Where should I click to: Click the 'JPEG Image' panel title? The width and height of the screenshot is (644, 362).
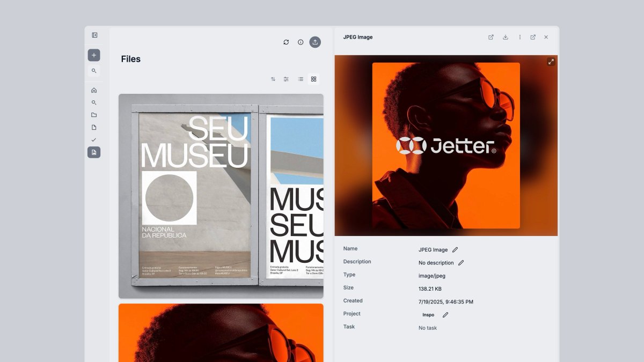point(358,37)
